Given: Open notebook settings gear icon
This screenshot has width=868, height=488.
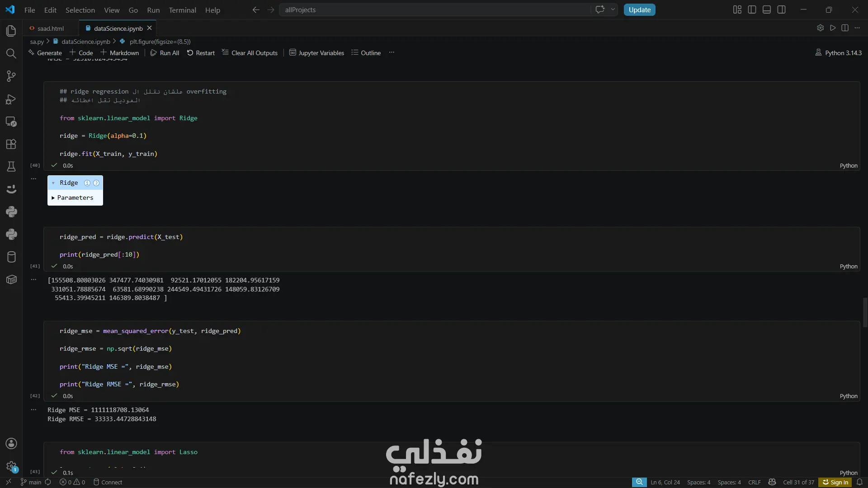Looking at the screenshot, I should (x=821, y=28).
